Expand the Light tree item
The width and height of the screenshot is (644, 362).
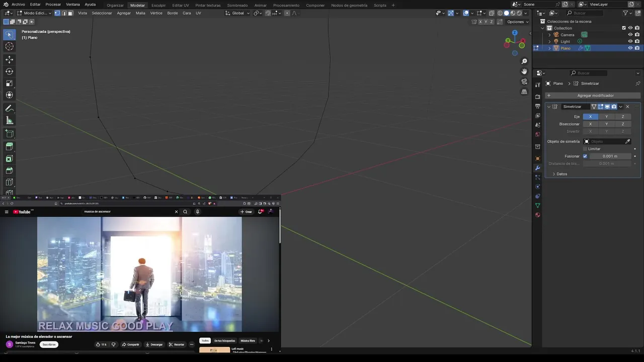point(549,41)
